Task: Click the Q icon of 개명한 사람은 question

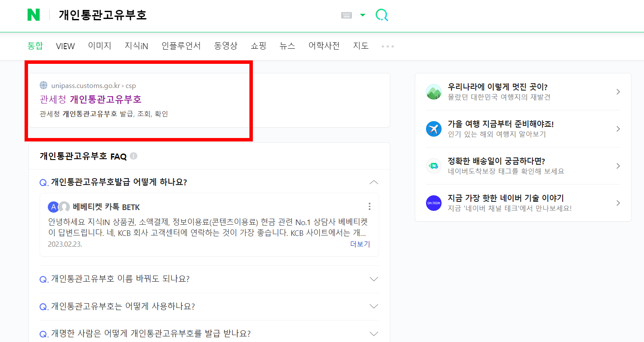Action: pyautogui.click(x=44, y=334)
